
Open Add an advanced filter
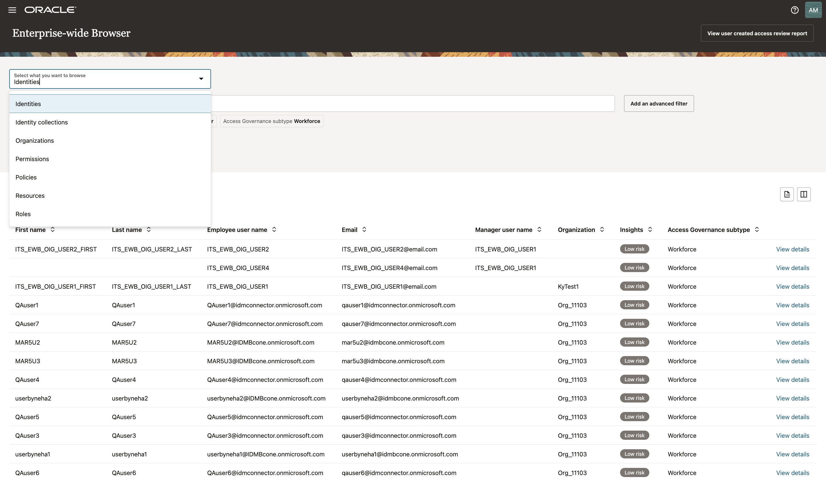pos(659,103)
